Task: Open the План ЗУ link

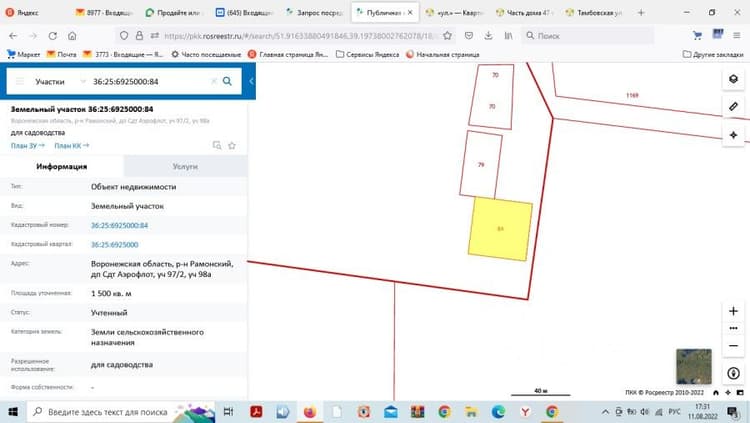Action: pos(27,145)
